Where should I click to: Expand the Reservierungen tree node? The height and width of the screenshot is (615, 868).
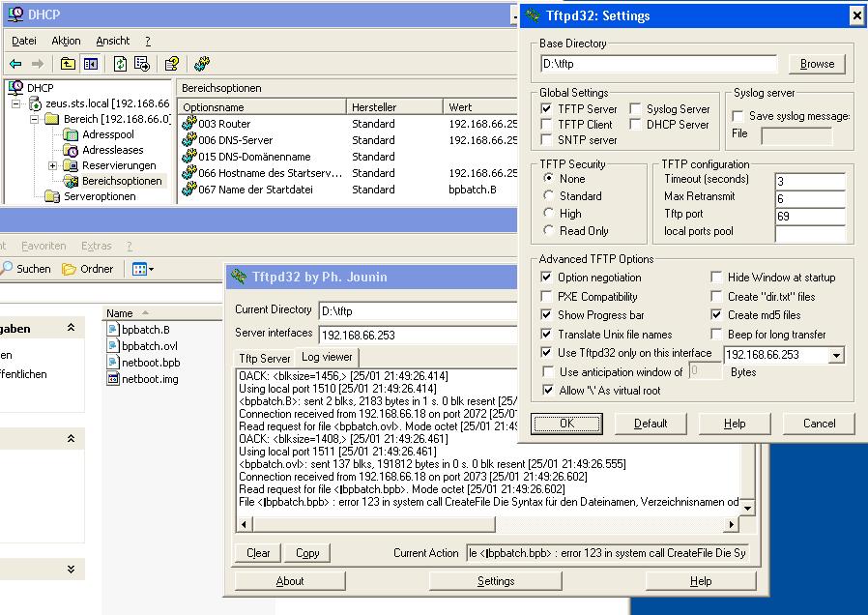[x=52, y=165]
